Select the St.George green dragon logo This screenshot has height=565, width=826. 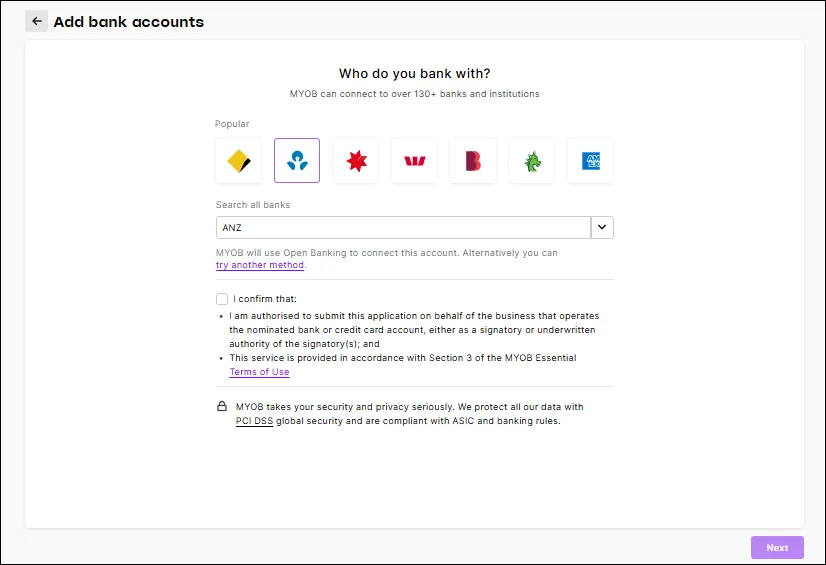coord(532,161)
